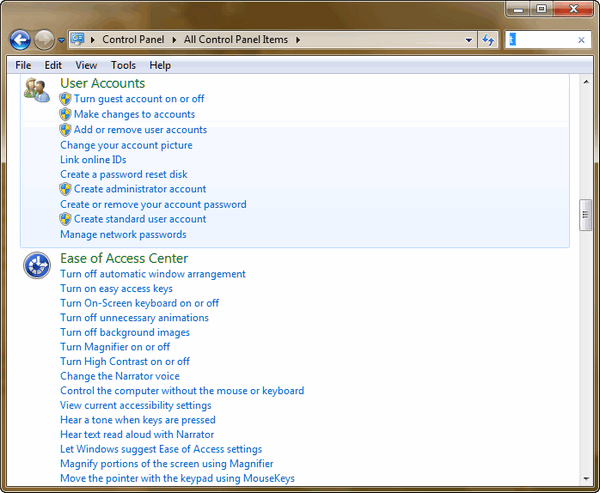Open Turn on easy access keys

[x=116, y=289]
